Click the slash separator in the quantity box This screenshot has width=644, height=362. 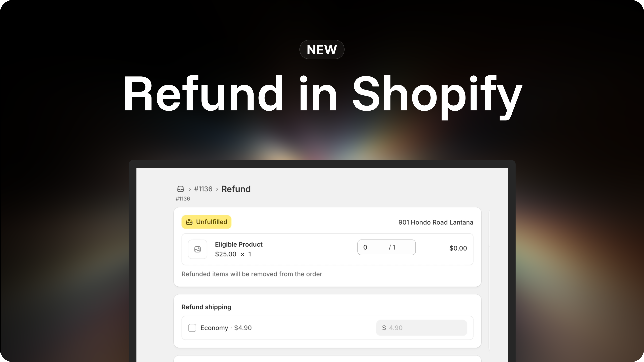tap(390, 247)
